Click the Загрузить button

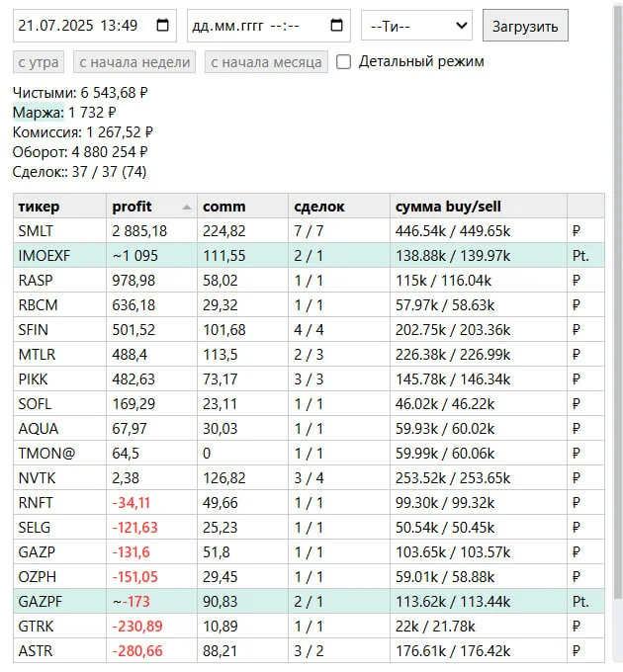pyautogui.click(x=525, y=26)
